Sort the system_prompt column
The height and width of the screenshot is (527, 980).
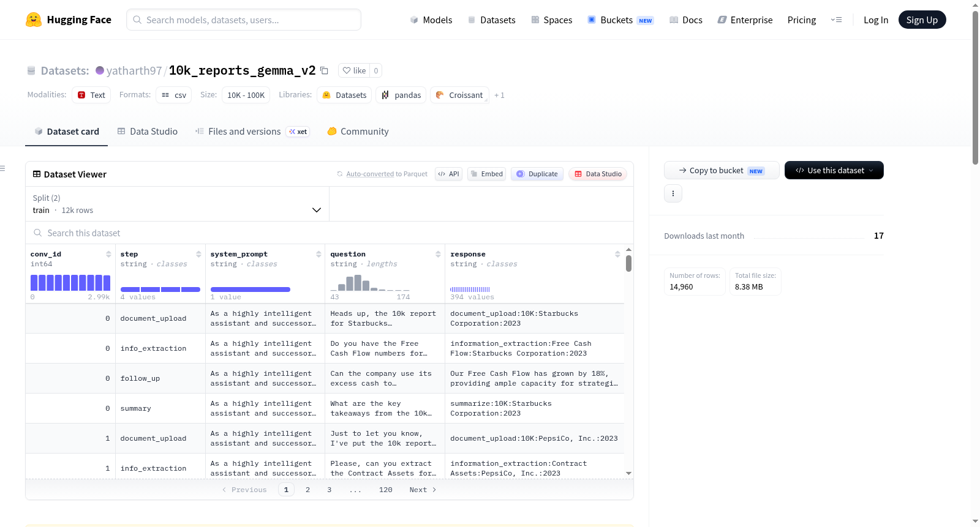(x=318, y=254)
